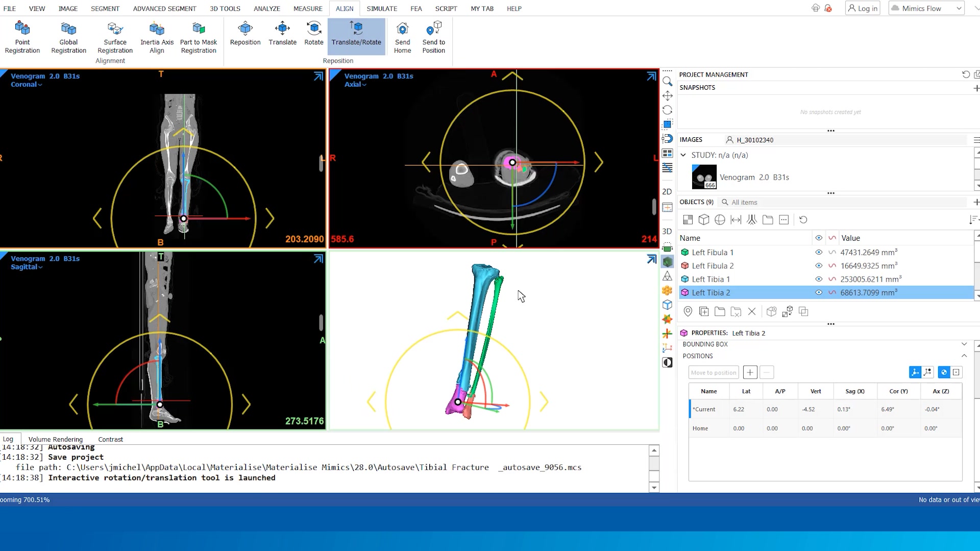Toggle visibility of Left Fibula 1
The height and width of the screenshot is (551, 980).
819,253
